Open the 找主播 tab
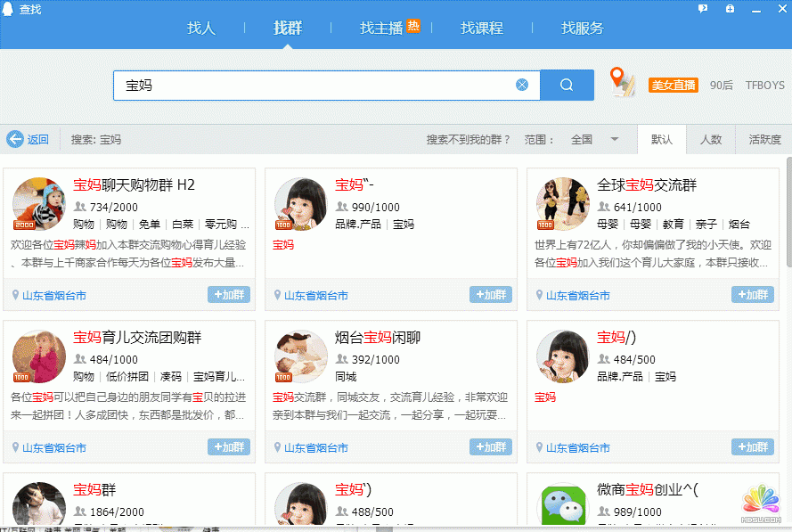792x532 pixels. click(x=381, y=28)
